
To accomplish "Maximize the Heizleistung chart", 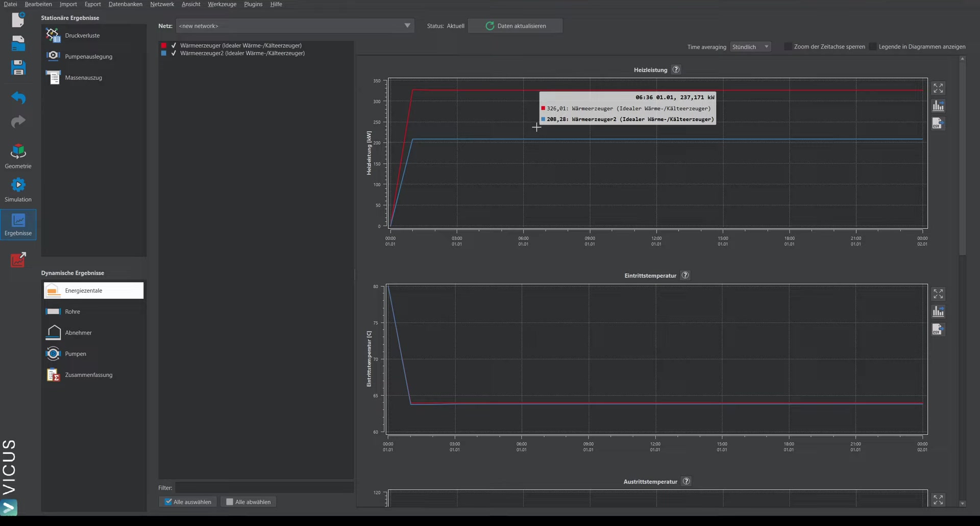I will [938, 88].
